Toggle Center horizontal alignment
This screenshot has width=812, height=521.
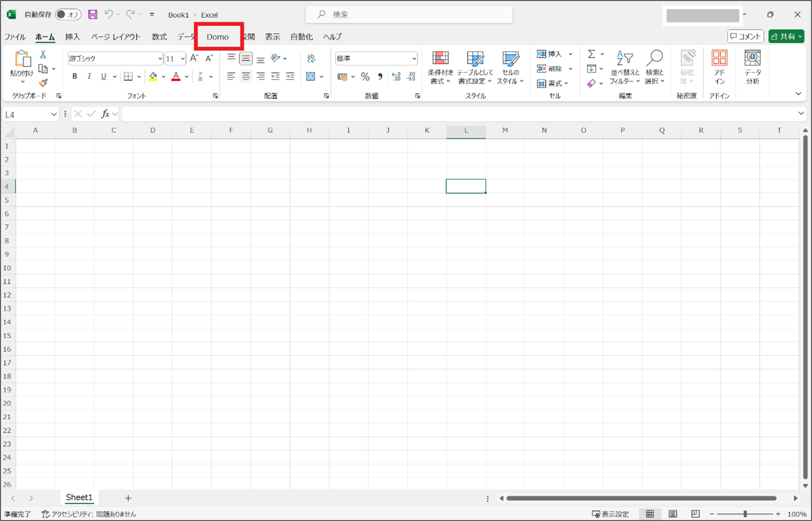(x=246, y=76)
